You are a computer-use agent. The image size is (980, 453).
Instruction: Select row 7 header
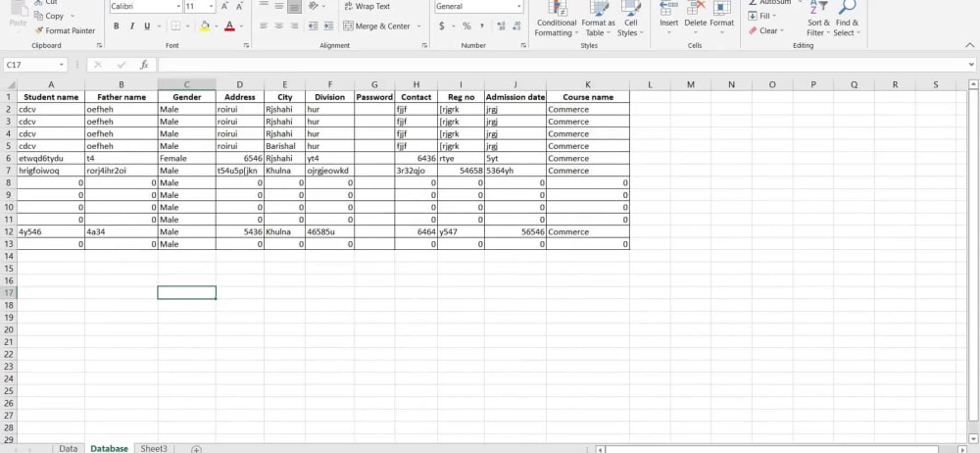(x=8, y=171)
